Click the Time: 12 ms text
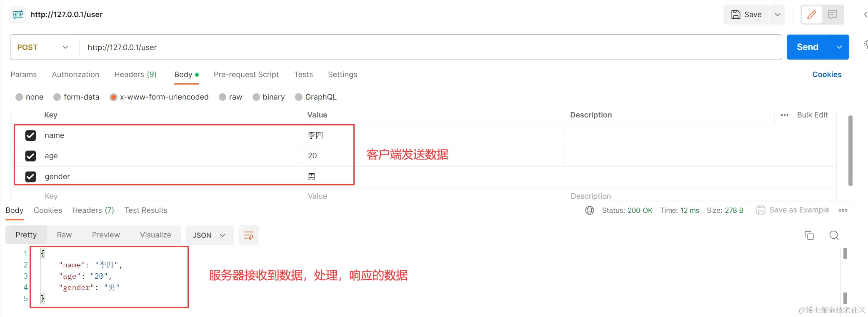868x317 pixels. point(680,210)
